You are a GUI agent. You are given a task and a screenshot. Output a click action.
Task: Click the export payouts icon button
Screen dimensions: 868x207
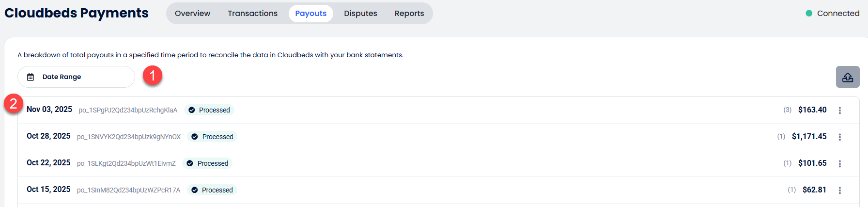pos(847,77)
